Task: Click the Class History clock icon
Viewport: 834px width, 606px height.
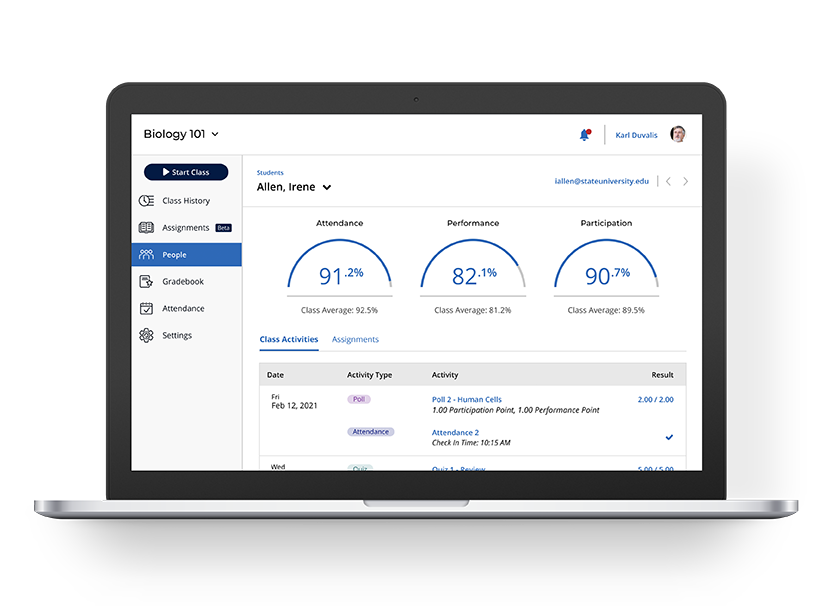Action: 146,201
